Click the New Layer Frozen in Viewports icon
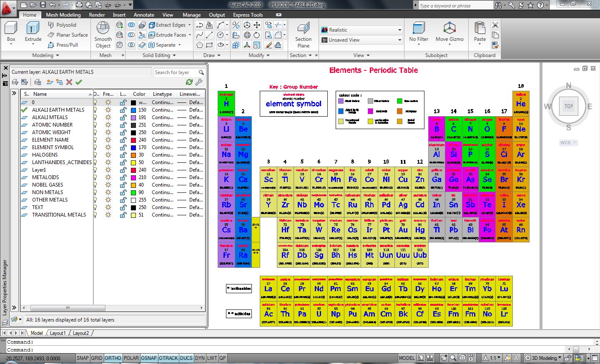 click(x=60, y=82)
